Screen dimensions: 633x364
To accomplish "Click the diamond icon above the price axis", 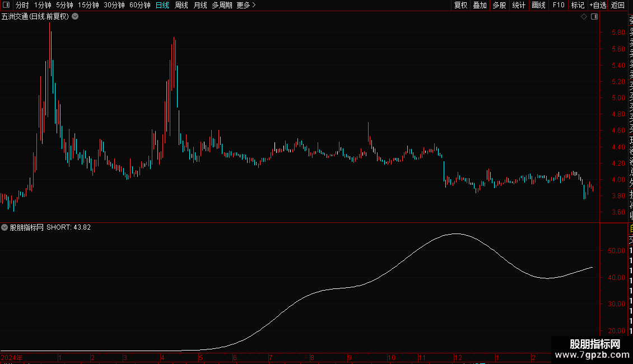I will [584, 17].
